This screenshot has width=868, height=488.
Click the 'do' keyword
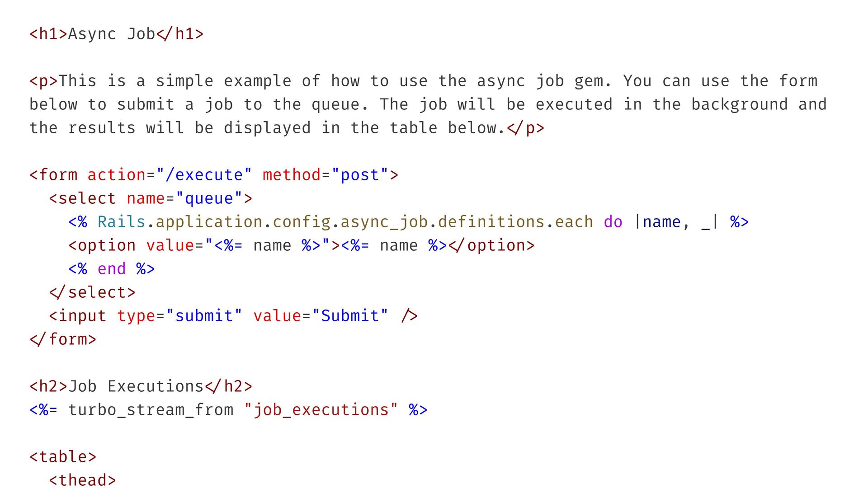click(613, 222)
